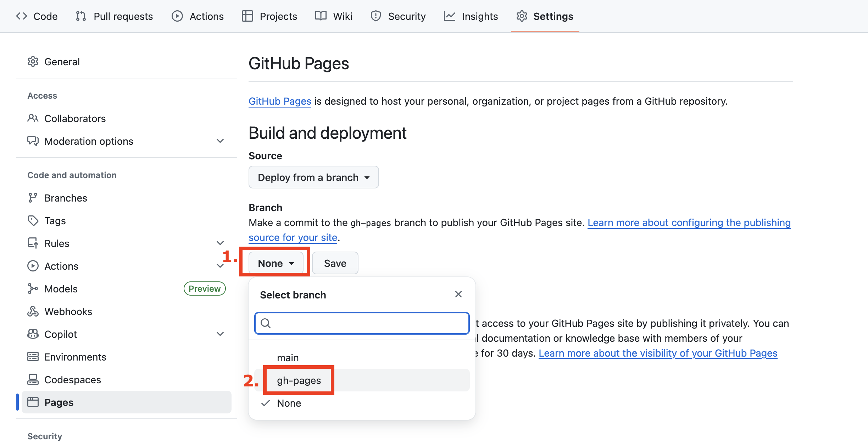Choose the checked None branch option

point(289,403)
